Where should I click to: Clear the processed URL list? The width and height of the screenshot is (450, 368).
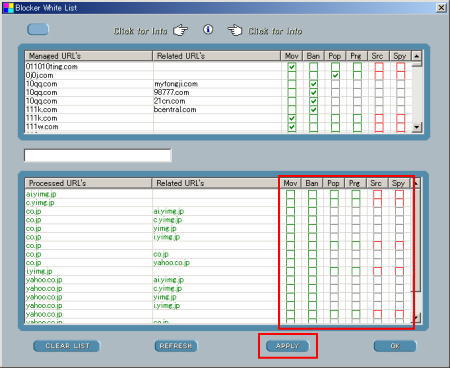tap(66, 346)
